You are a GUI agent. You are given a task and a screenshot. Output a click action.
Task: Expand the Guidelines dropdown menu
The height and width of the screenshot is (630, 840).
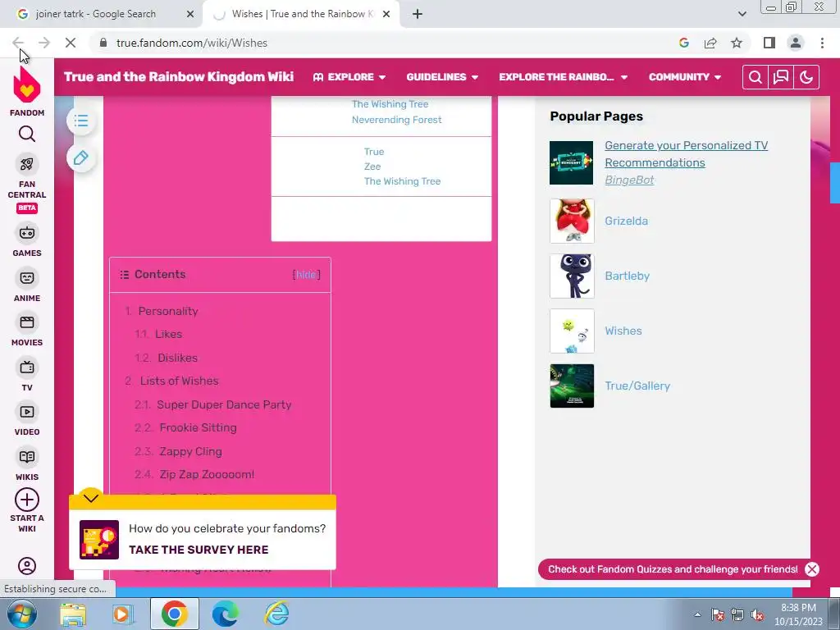[x=442, y=77]
